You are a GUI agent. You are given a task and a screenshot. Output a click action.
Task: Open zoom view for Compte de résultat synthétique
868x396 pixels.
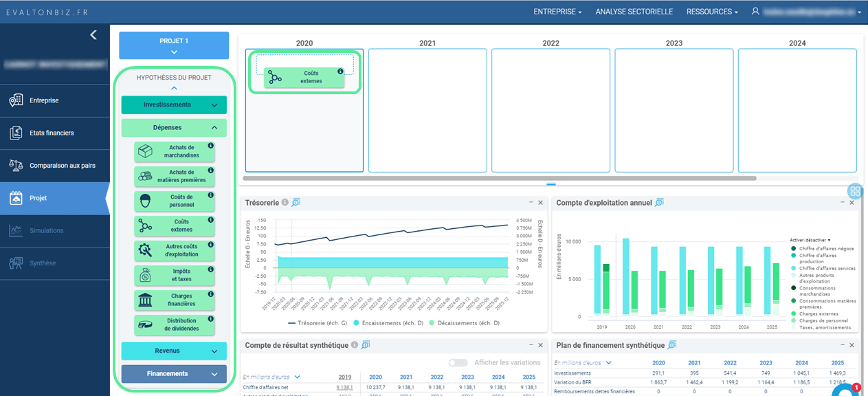366,345
